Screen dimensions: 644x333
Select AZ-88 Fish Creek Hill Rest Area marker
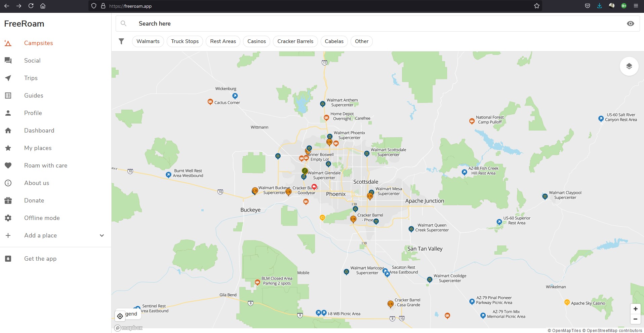(x=464, y=172)
